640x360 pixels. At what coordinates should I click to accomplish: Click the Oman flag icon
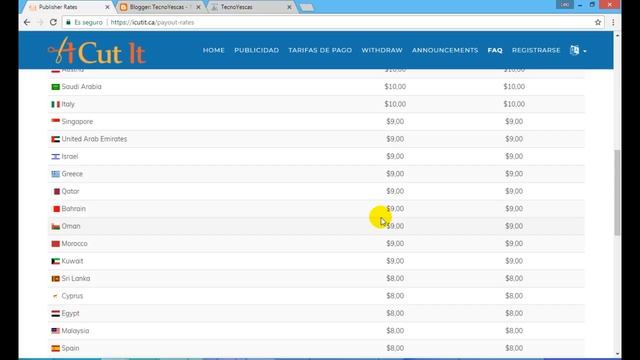click(56, 226)
